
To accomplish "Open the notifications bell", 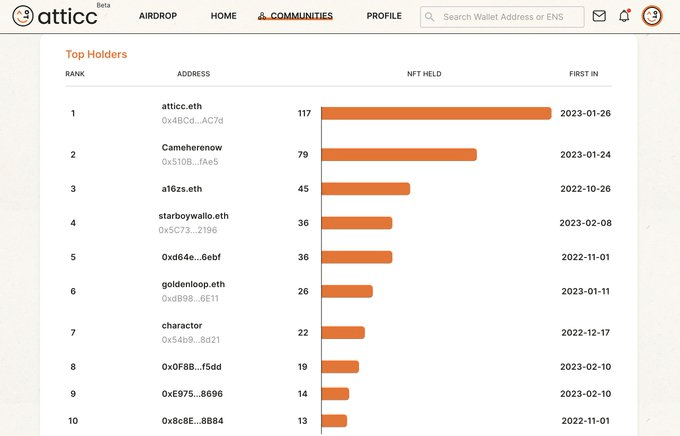I will (x=624, y=16).
